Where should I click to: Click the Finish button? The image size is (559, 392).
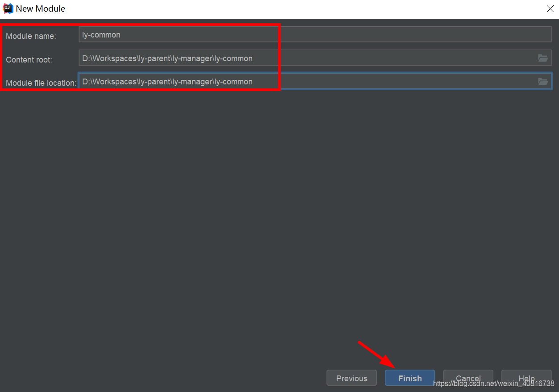pyautogui.click(x=410, y=378)
